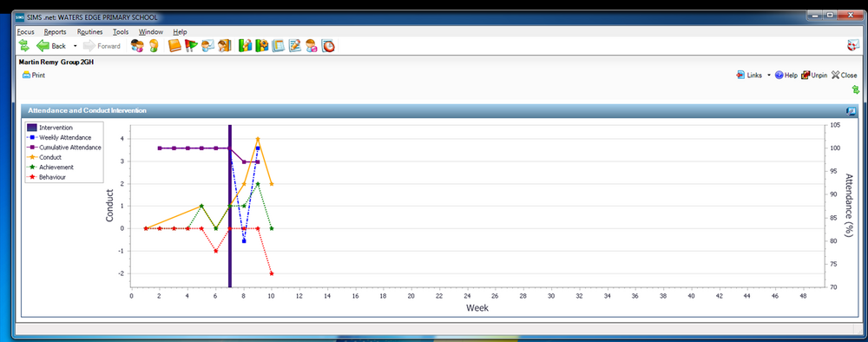This screenshot has width=868, height=342.
Task: Click the Links button
Action: point(749,76)
